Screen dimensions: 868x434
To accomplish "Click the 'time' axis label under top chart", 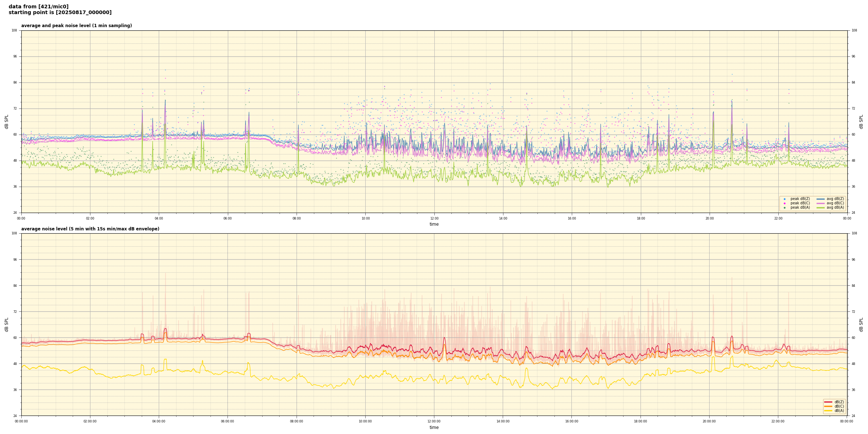I will point(434,224).
